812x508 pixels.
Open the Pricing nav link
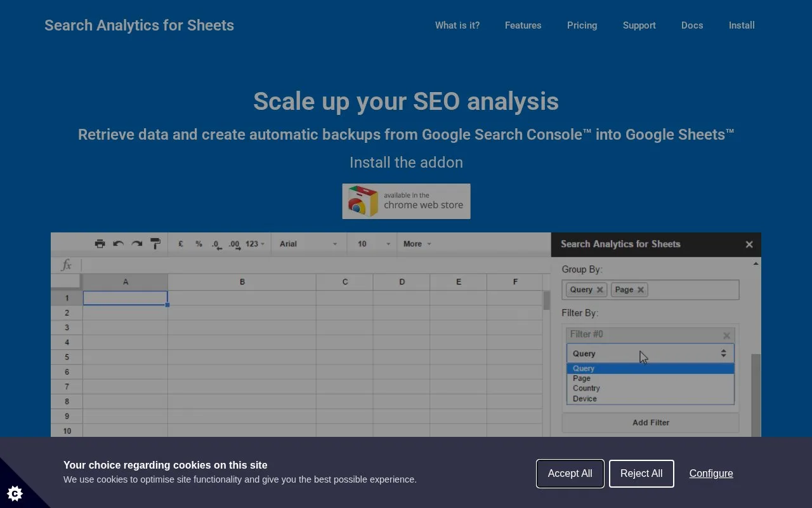[x=582, y=25]
